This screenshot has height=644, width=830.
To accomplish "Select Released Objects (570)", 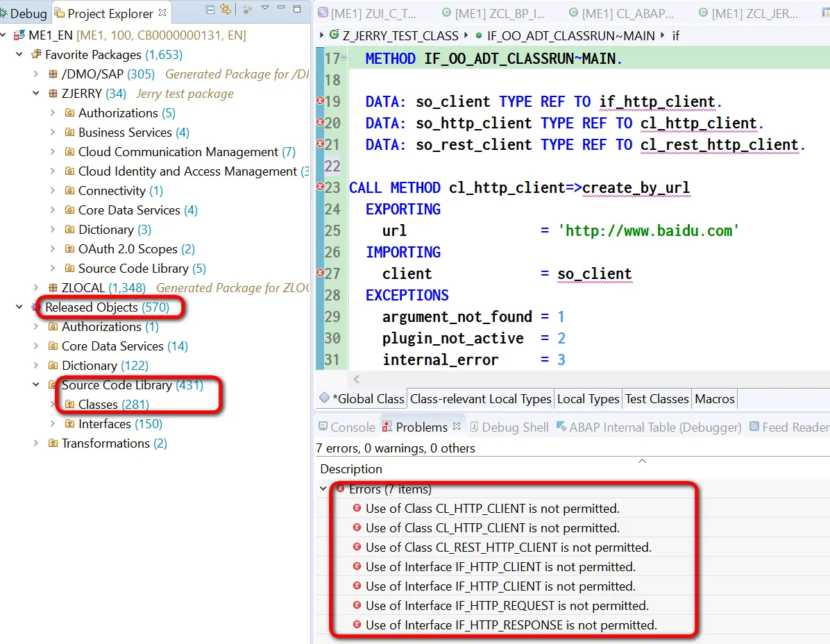I will (107, 307).
